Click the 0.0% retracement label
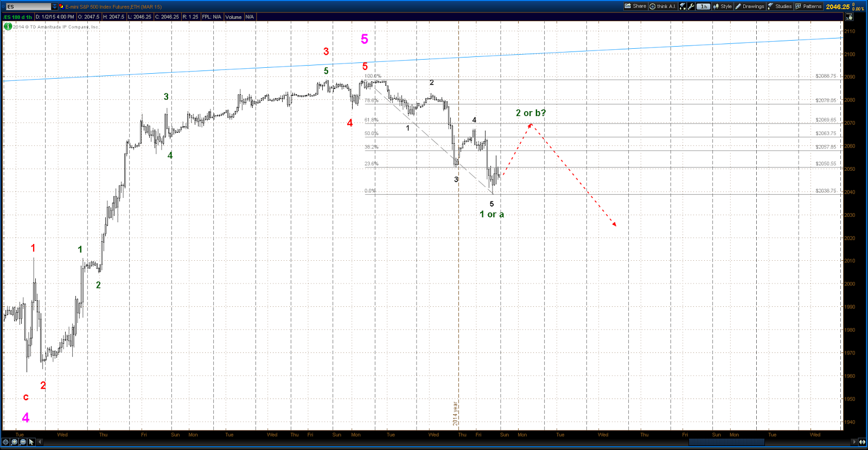The image size is (868, 450). [370, 191]
